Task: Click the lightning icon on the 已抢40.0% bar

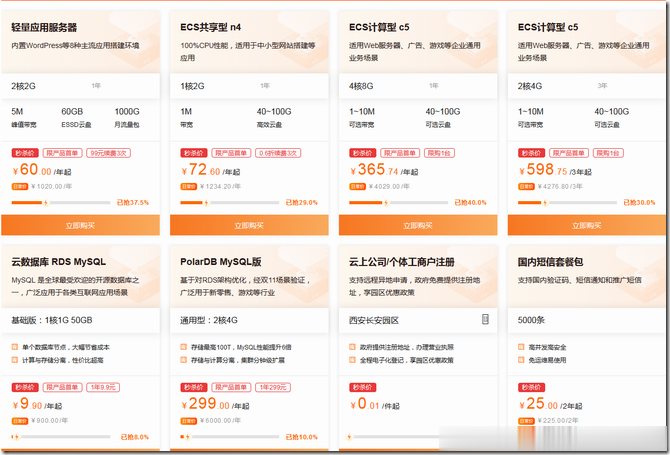Action: (x=386, y=203)
